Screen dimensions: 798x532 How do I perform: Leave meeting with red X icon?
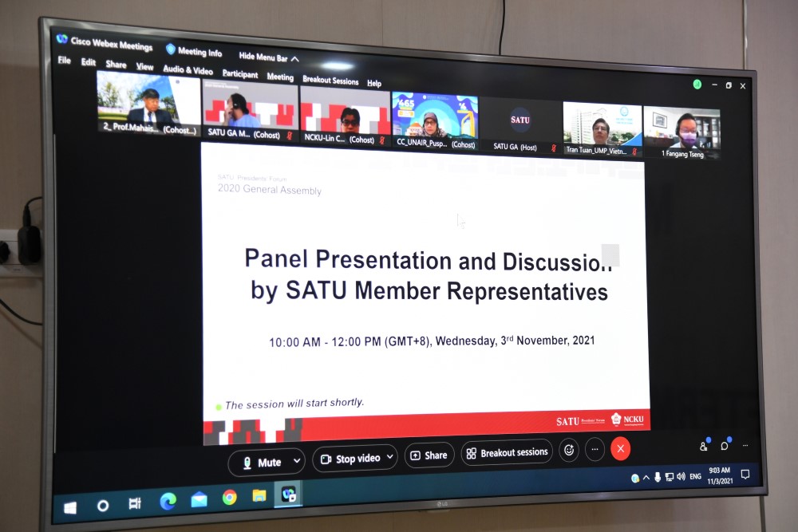coord(620,449)
